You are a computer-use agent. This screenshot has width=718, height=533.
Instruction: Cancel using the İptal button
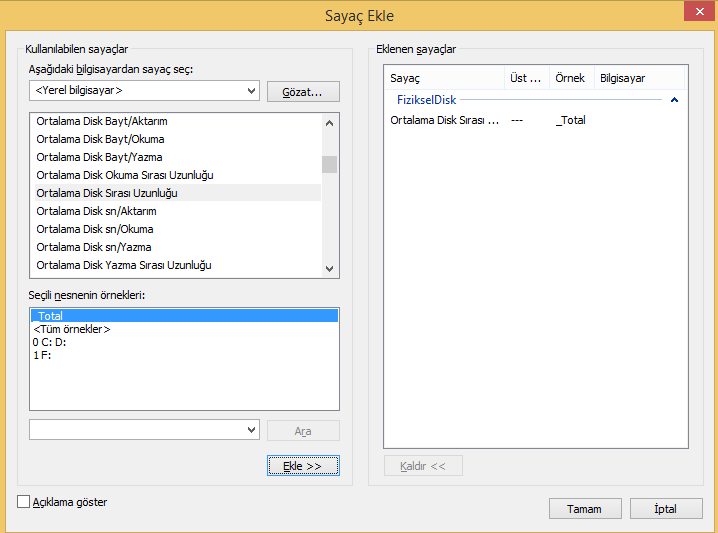click(x=666, y=508)
